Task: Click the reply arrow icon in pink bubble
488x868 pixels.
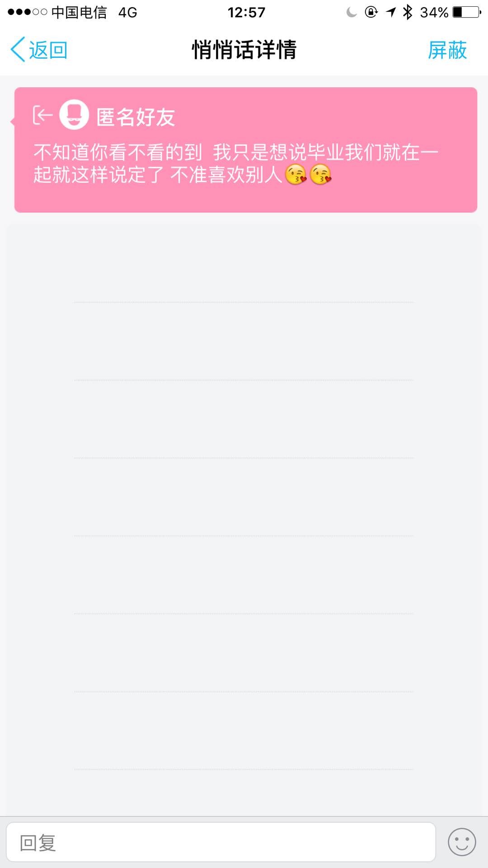Action: (42, 115)
